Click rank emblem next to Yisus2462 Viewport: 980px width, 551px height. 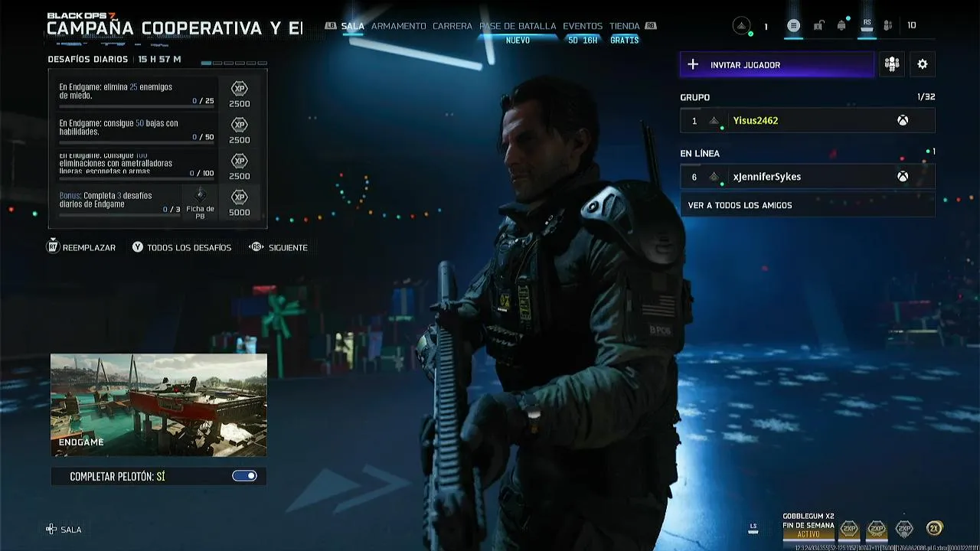tap(714, 120)
